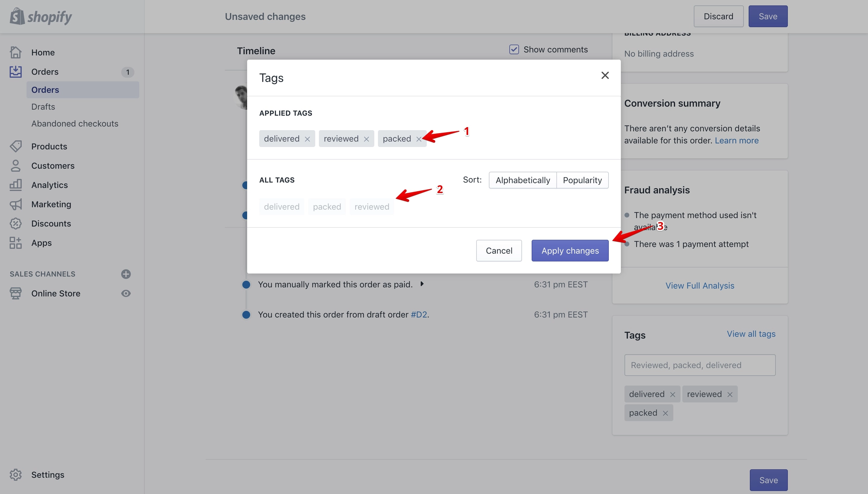Click View all tags link
Viewport: 868px width, 494px height.
pyautogui.click(x=751, y=334)
